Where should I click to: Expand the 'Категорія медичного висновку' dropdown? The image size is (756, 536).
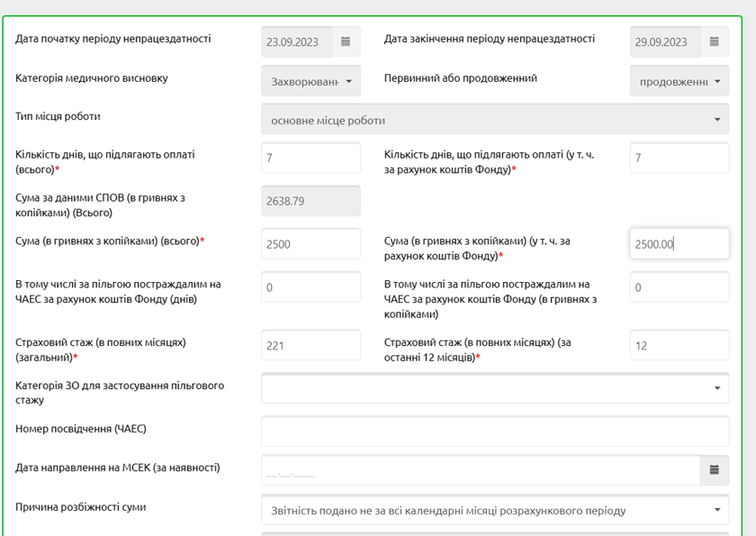(x=310, y=81)
